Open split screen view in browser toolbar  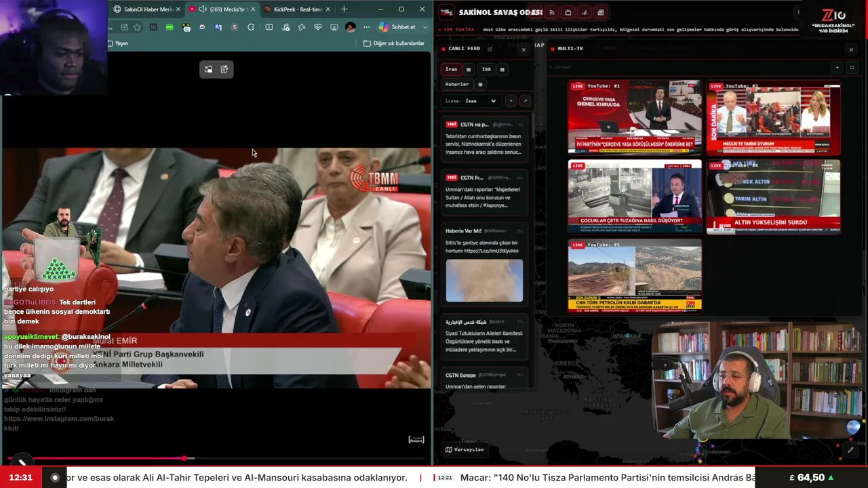point(269,27)
